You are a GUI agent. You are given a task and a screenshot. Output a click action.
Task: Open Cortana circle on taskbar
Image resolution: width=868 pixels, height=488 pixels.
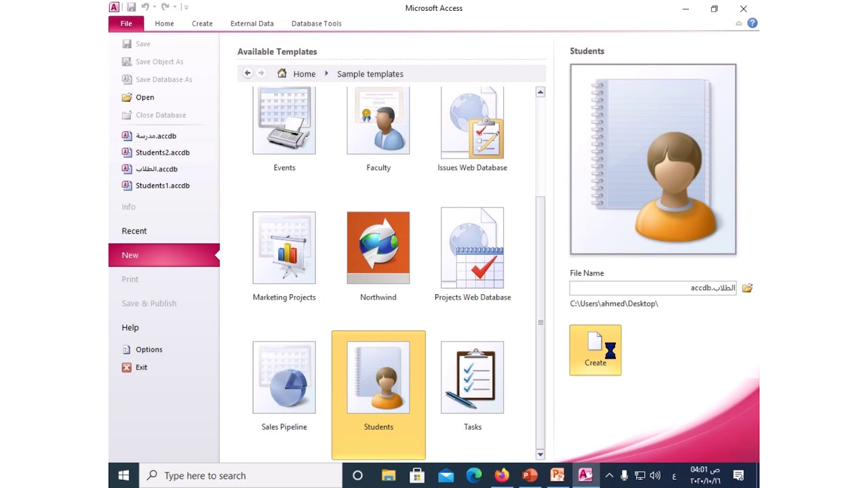[357, 475]
